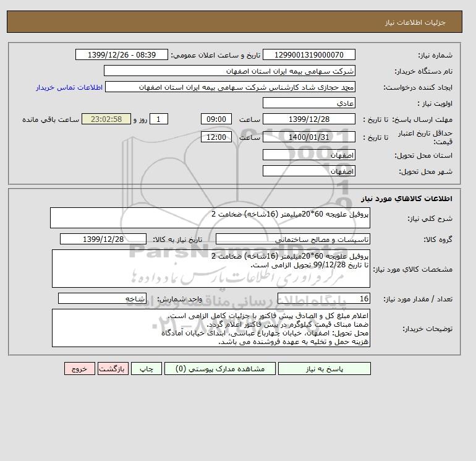This screenshot has height=461, width=476.
Task: Click the تاریخ نیاز به کالا label
Action: click(177, 239)
